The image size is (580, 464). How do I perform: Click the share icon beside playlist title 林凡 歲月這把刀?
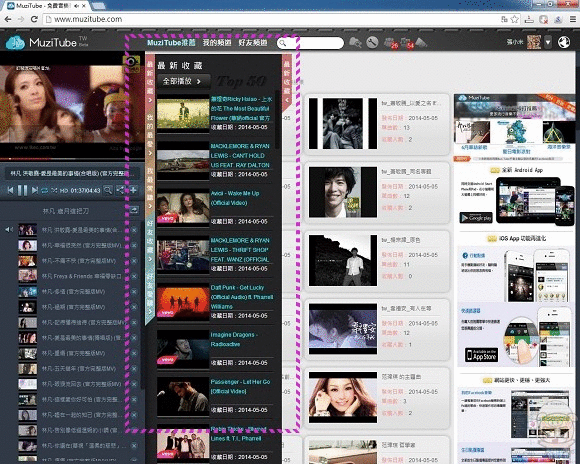pyautogui.click(x=134, y=211)
